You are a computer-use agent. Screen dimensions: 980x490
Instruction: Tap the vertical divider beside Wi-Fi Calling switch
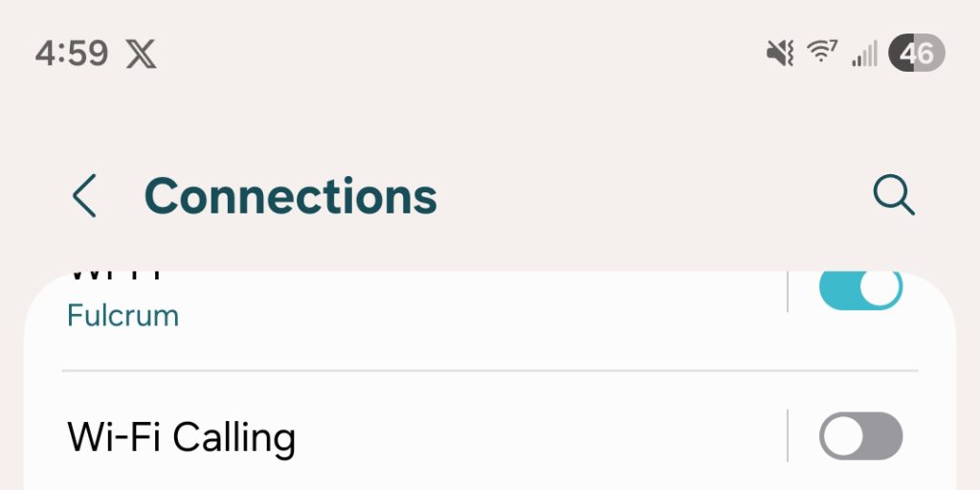[x=788, y=436]
